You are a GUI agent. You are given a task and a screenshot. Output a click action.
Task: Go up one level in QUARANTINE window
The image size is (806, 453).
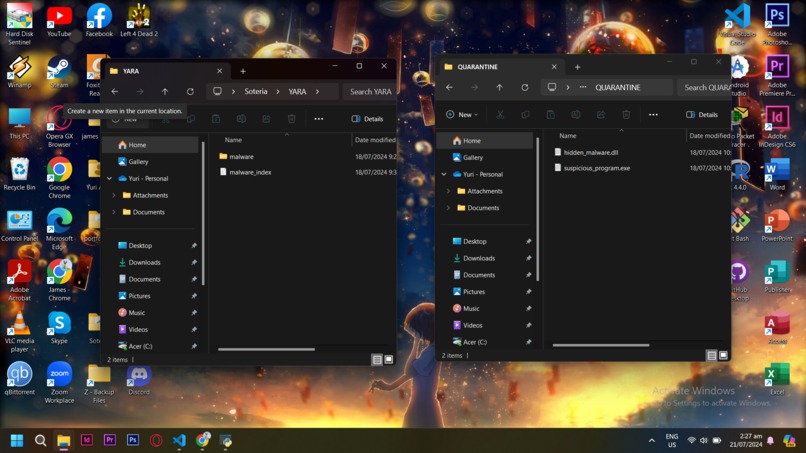pos(500,87)
